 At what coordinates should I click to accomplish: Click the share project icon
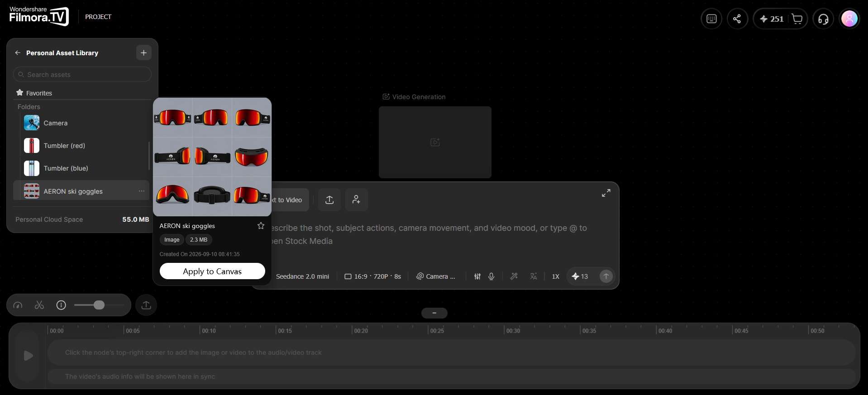click(737, 19)
